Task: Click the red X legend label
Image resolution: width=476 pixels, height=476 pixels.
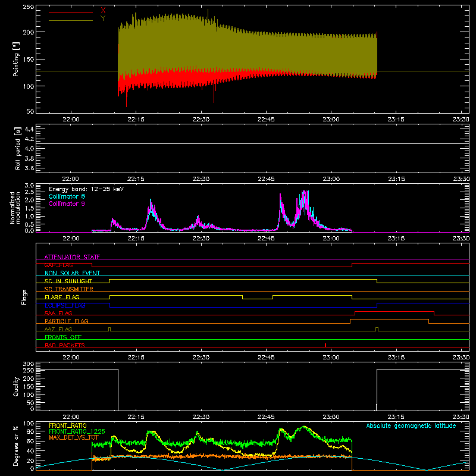Action: point(103,11)
